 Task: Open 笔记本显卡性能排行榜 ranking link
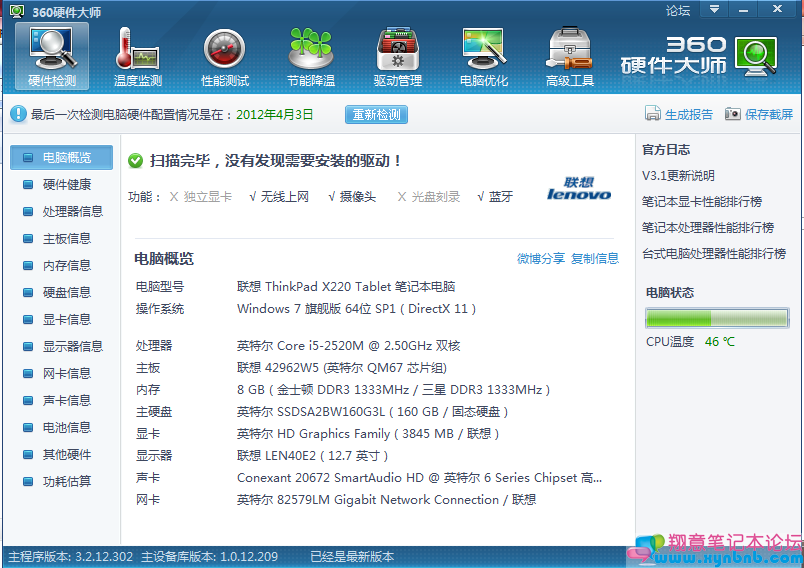coord(701,201)
